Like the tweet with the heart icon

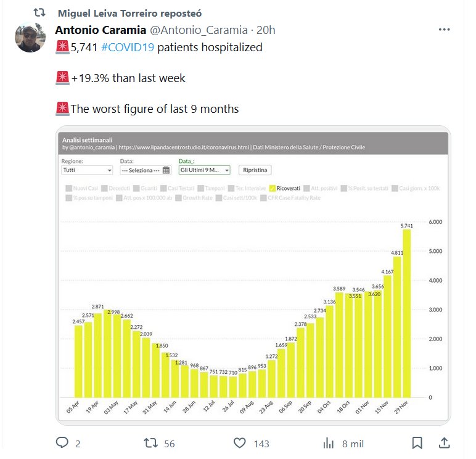point(241,443)
